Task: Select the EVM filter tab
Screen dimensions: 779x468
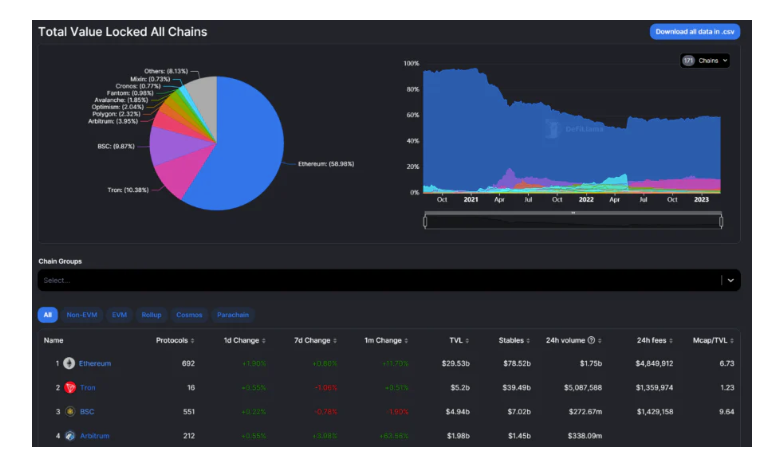Action: 119,314
